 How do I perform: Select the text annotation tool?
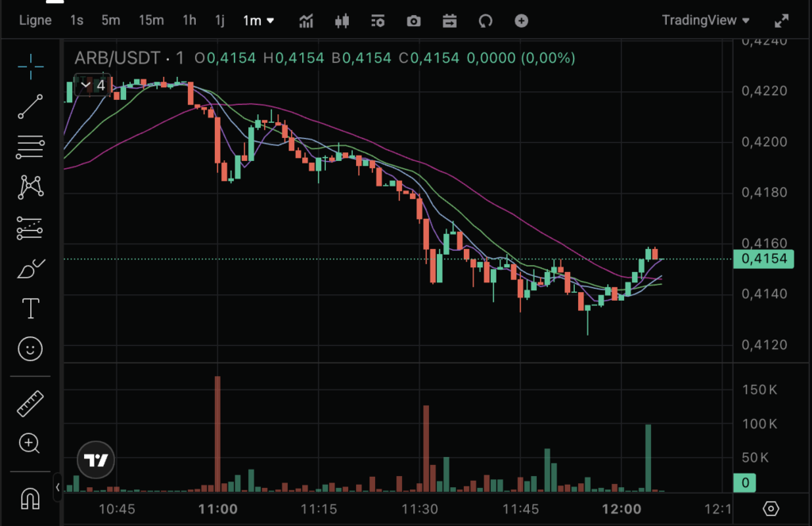pos(30,309)
